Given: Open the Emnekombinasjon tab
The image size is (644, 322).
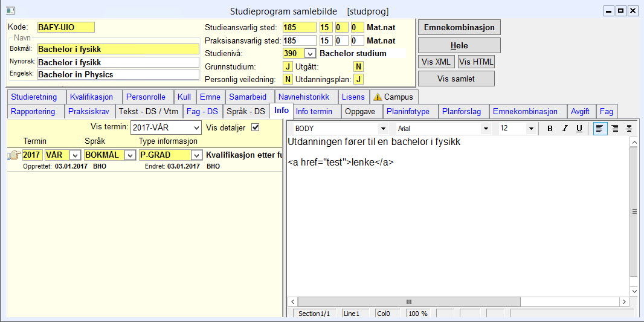Looking at the screenshot, I should tap(528, 111).
